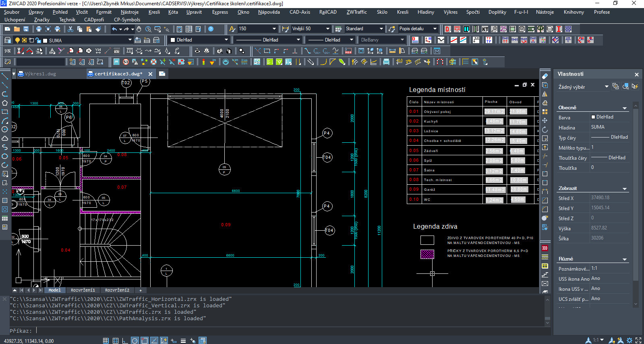
Task: Click the Save icon in the top toolbar
Action: click(26, 29)
